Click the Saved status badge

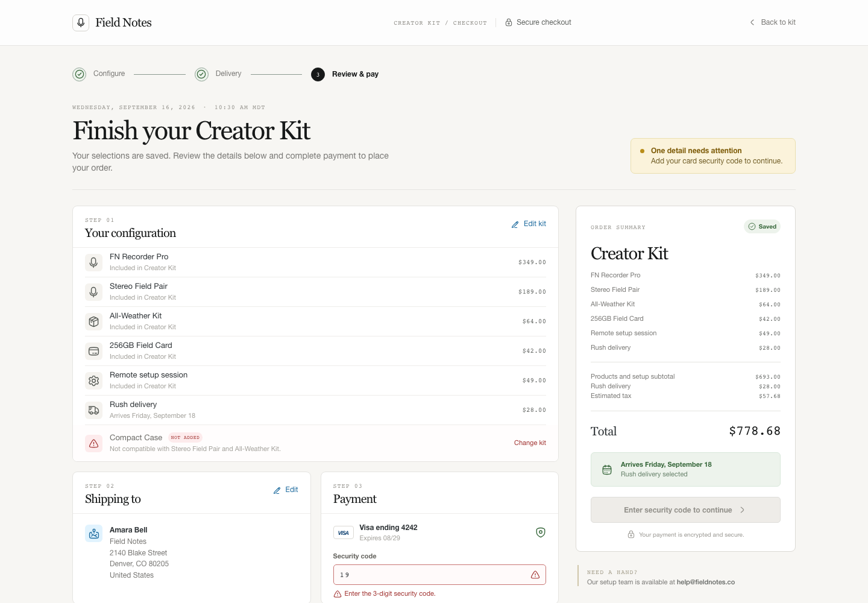coord(762,227)
